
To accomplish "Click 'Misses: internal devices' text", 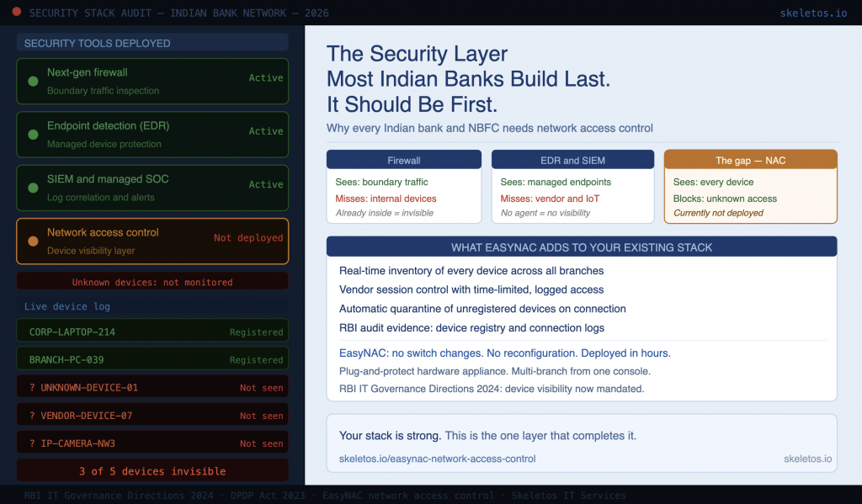I will click(386, 199).
